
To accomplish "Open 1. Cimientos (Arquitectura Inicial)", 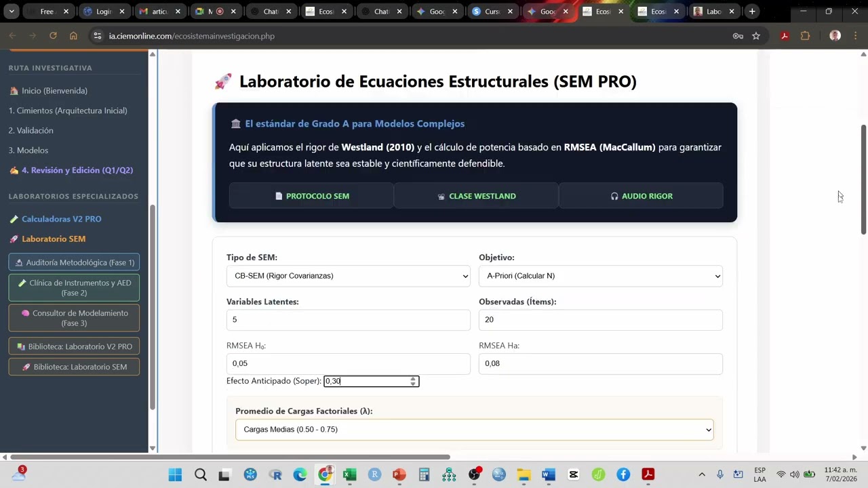I will 68,110.
